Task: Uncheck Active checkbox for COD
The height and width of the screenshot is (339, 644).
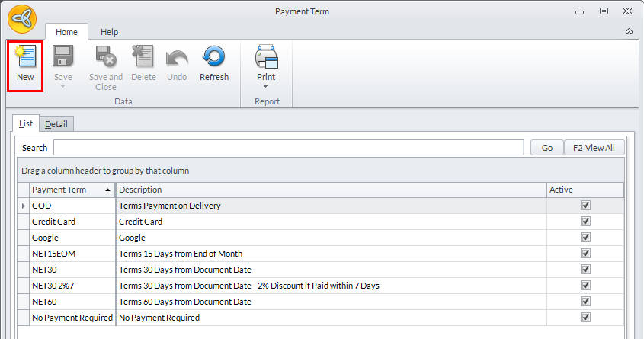Action: click(585, 206)
